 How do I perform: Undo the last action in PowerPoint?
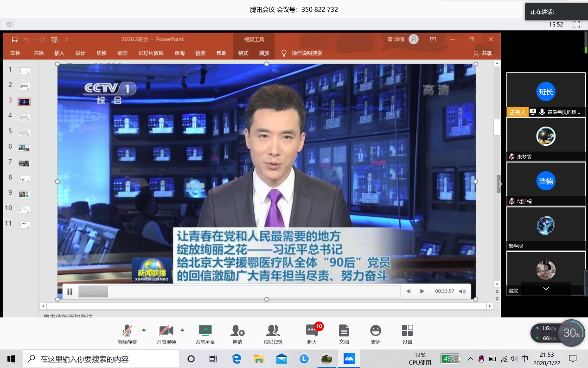pyautogui.click(x=27, y=39)
